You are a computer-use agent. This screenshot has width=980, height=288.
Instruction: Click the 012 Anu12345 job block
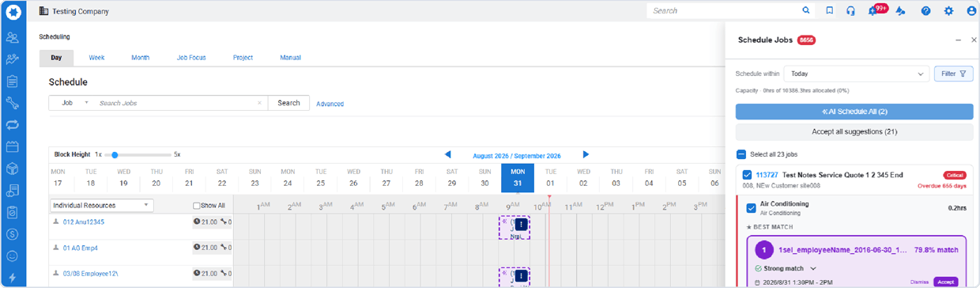pyautogui.click(x=514, y=227)
